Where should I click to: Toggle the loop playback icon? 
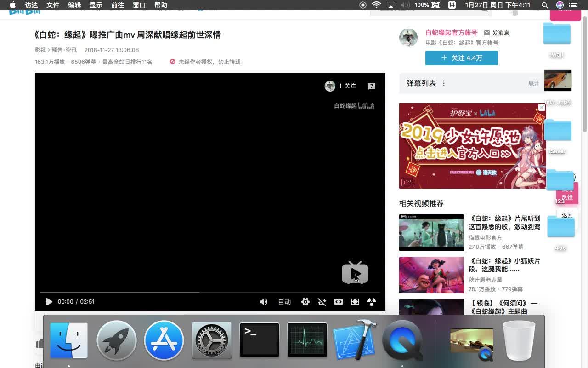[322, 302]
